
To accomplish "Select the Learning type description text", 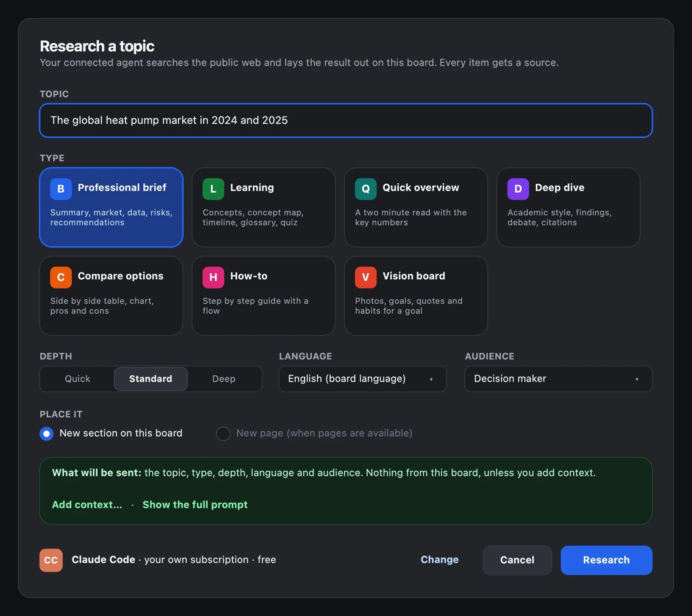I will coord(253,217).
